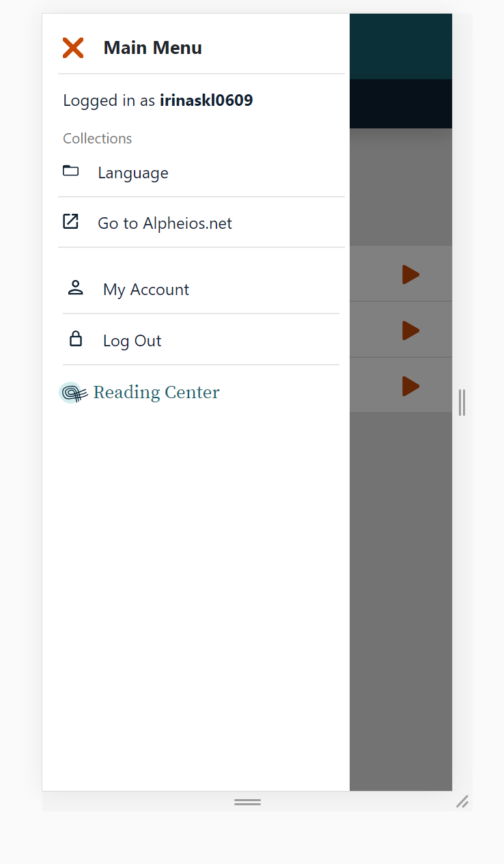Viewport: 504px width, 864px height.
Task: Select the person icon next to My Account
Action: 76,288
